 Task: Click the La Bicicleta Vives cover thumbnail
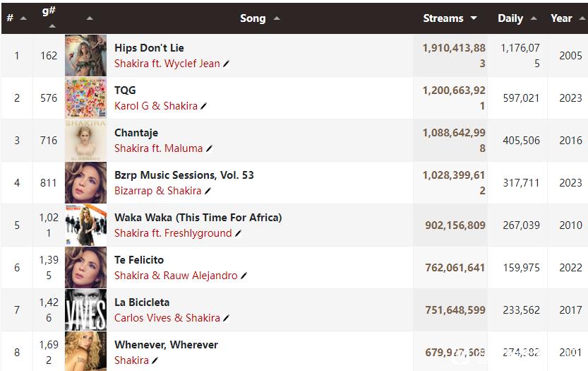(85, 310)
